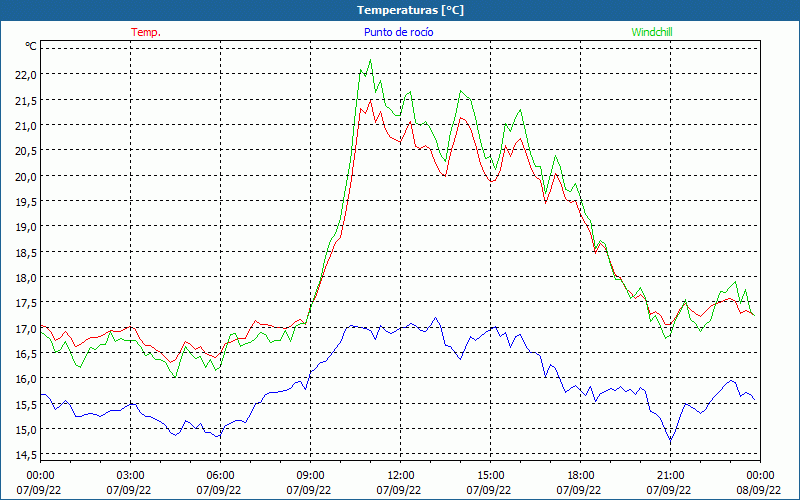Click the 20,0 y-axis value
800x500 pixels.
(x=27, y=177)
